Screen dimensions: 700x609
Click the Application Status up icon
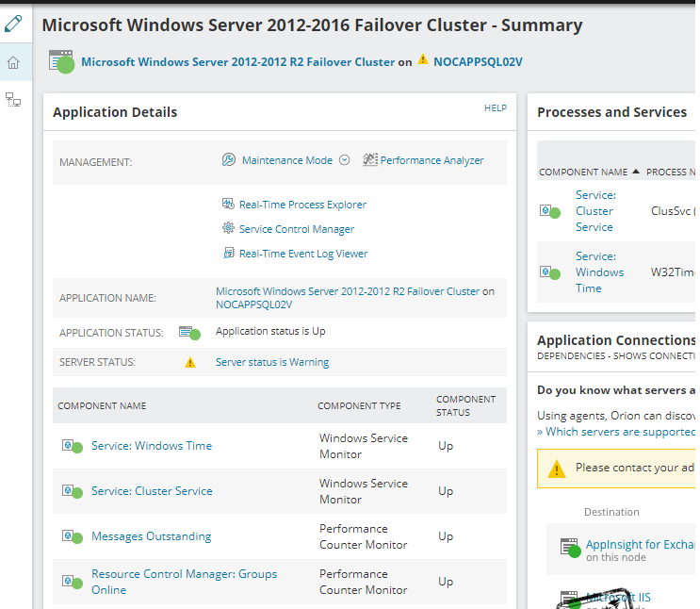pos(189,333)
